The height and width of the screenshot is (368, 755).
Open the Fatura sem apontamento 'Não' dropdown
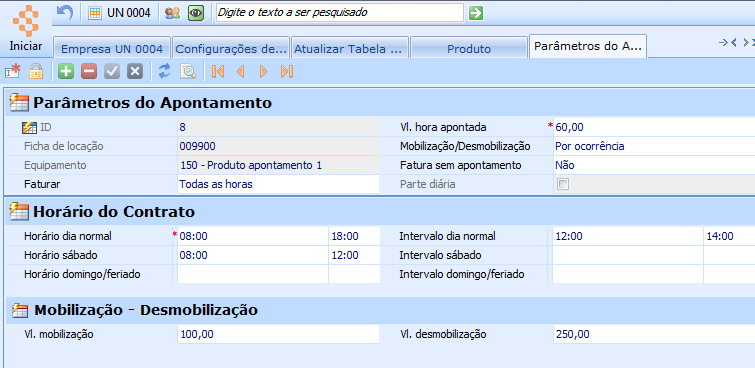[654, 165]
